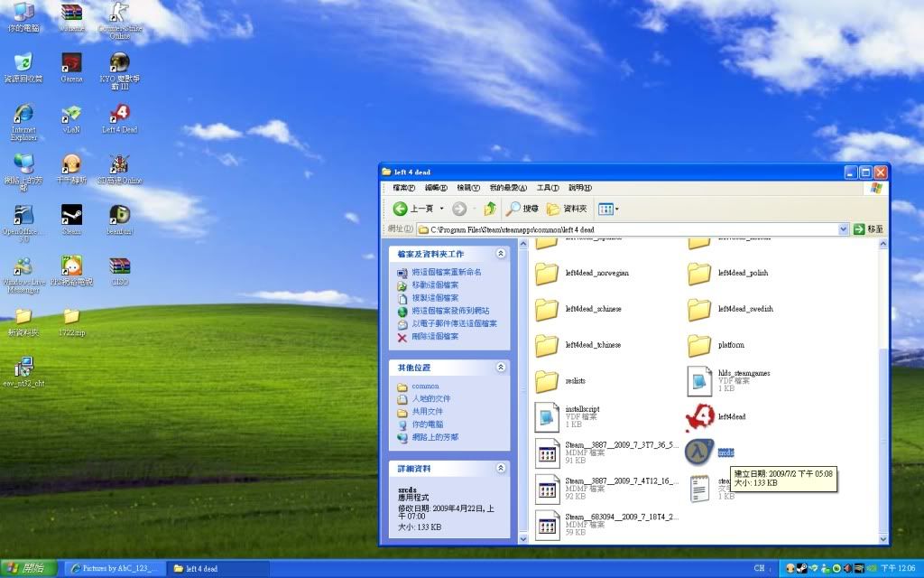Open the 工具(T) Tools menu
The width and height of the screenshot is (924, 578).
(548, 188)
